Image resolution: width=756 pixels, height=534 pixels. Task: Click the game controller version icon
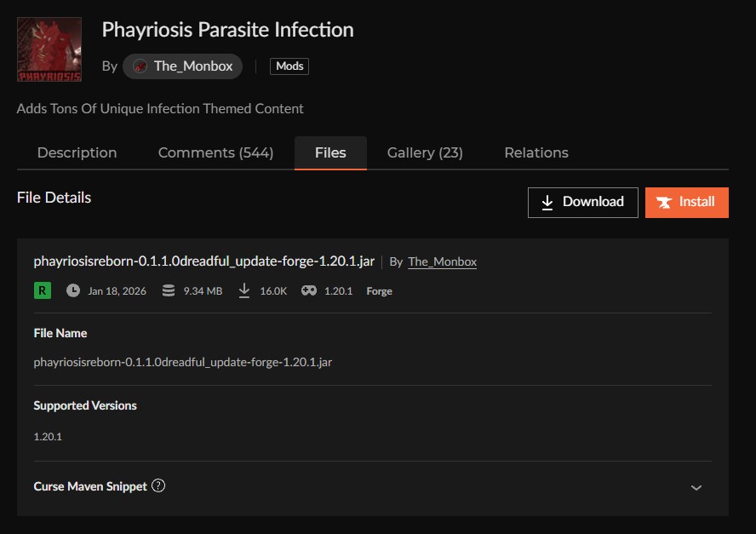click(x=308, y=290)
